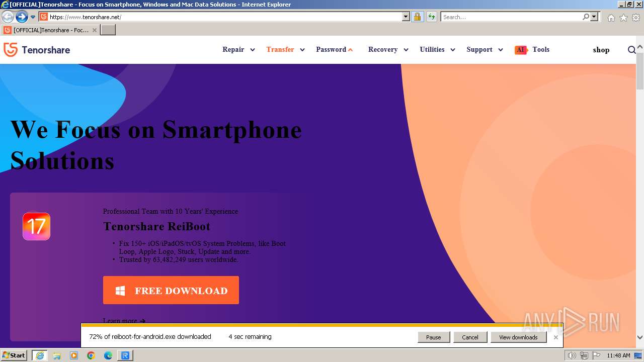This screenshot has height=362, width=644.
Task: Focus the URL address field
Action: (x=225, y=17)
